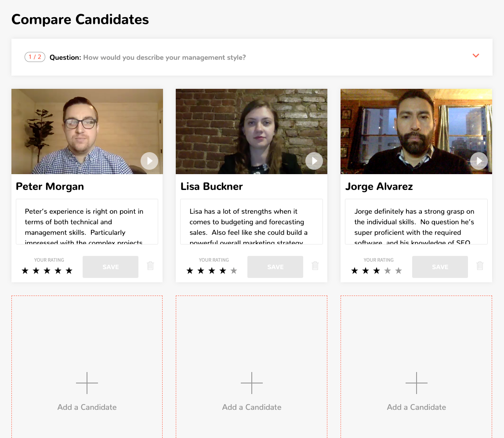The height and width of the screenshot is (438, 504).
Task: Play Peter Morgan's video response
Action: pos(149,161)
